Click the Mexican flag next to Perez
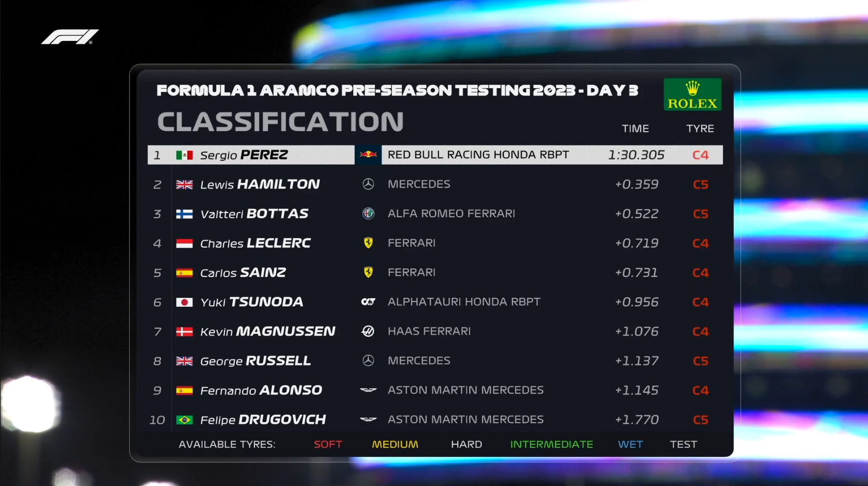Screen dimensions: 868x486 pyautogui.click(x=184, y=155)
